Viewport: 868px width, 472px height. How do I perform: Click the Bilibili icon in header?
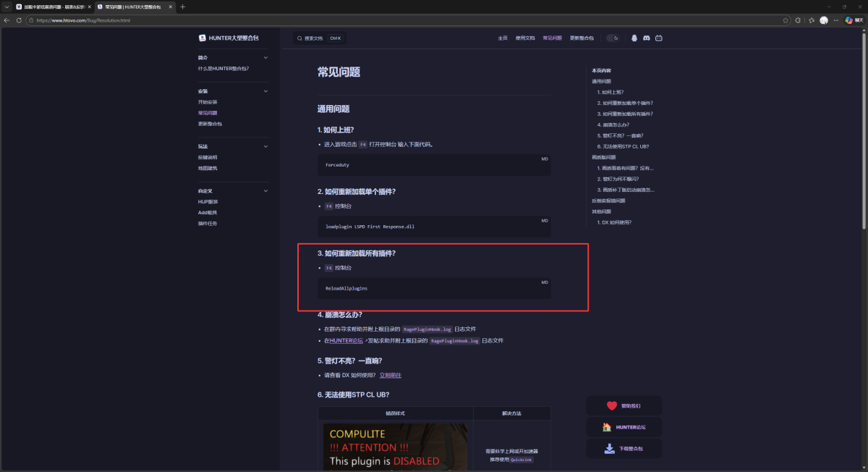point(659,38)
